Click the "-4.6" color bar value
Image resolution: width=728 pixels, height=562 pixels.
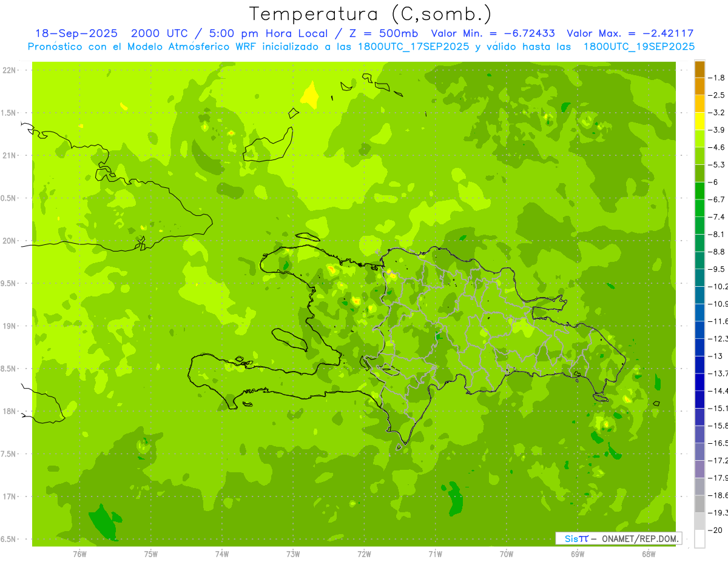[x=717, y=147]
